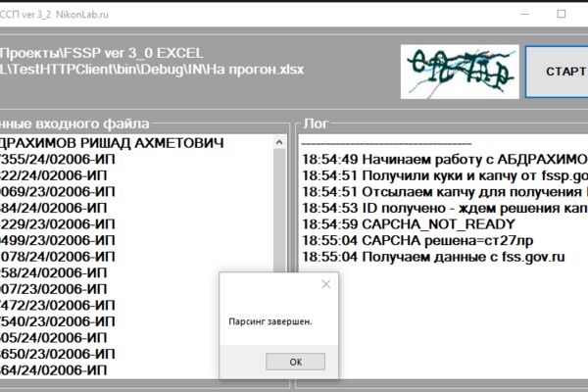The width and height of the screenshot is (588, 392).
Task: Select the entry 05/24/02006-ИП
Action: 53,337
